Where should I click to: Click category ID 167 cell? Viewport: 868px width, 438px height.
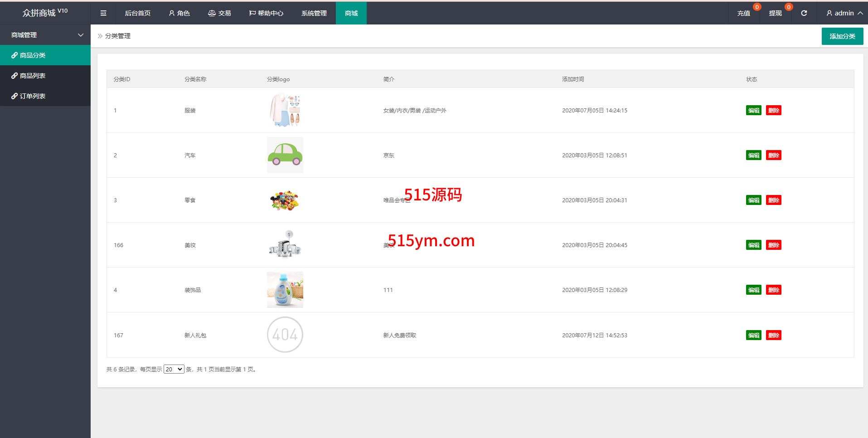[118, 335]
